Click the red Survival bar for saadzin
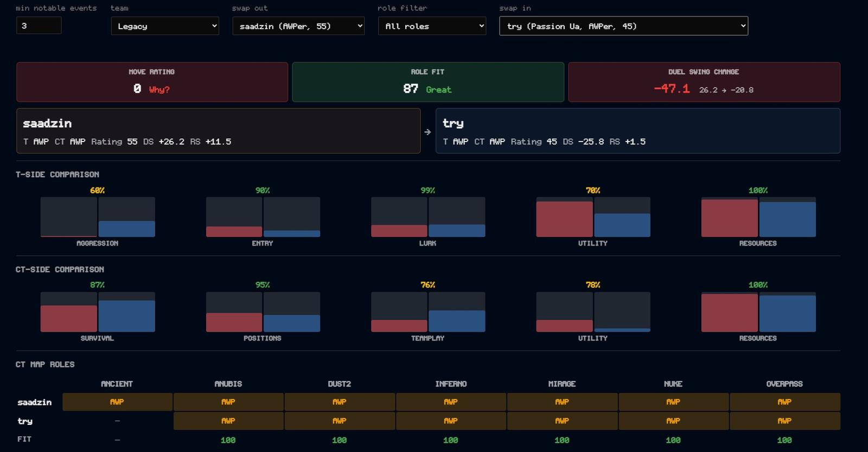Screen dimensions: 868x452 pyautogui.click(x=69, y=319)
